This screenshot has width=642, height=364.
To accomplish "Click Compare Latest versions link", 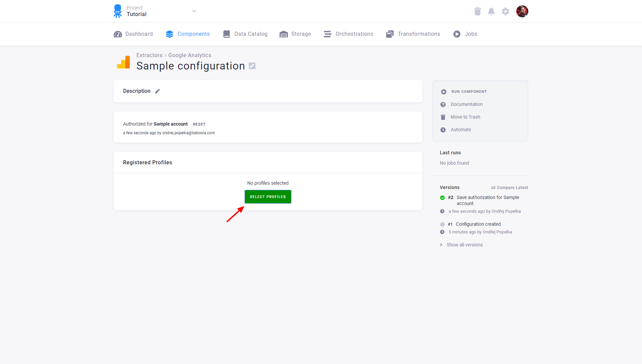I will 510,188.
